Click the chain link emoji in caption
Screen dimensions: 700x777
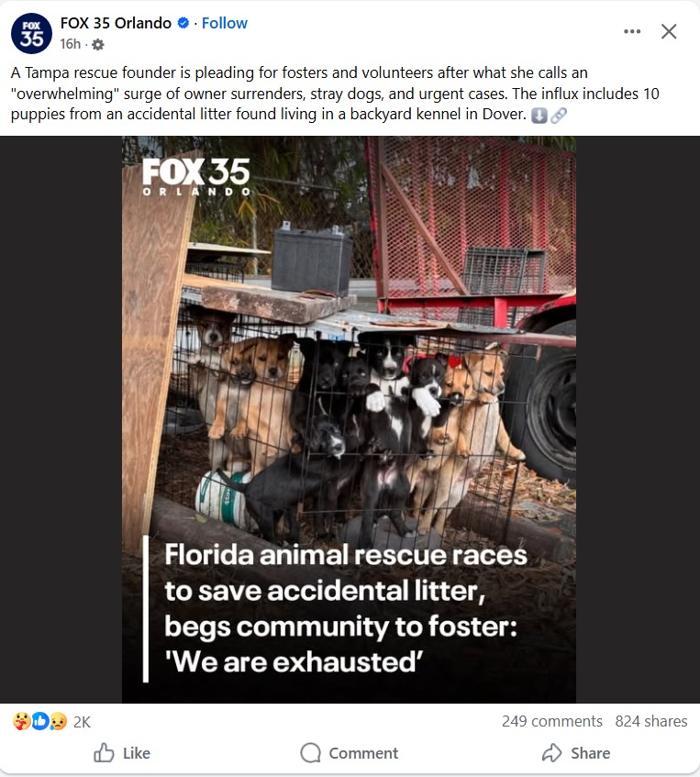point(558,116)
